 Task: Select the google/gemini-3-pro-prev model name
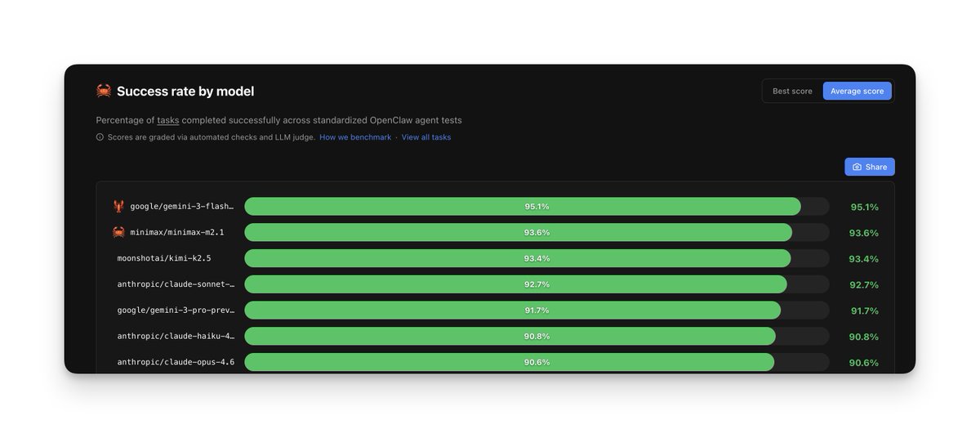point(176,311)
